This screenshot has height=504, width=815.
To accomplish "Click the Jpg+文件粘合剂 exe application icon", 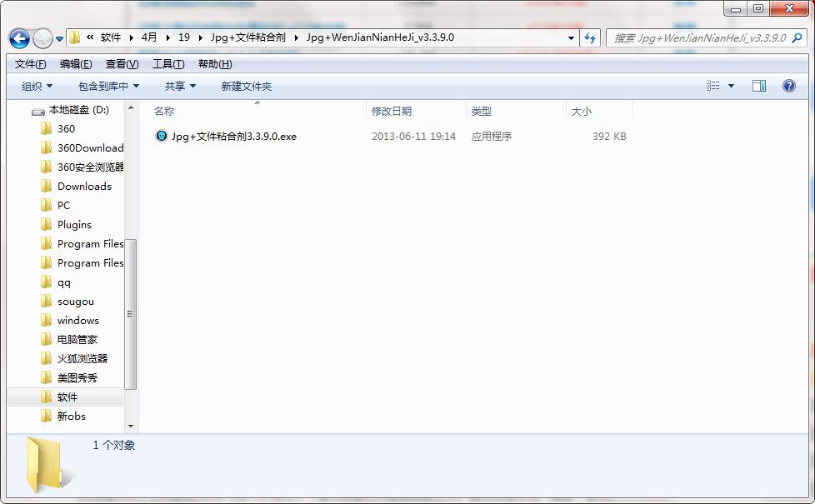I will 162,136.
